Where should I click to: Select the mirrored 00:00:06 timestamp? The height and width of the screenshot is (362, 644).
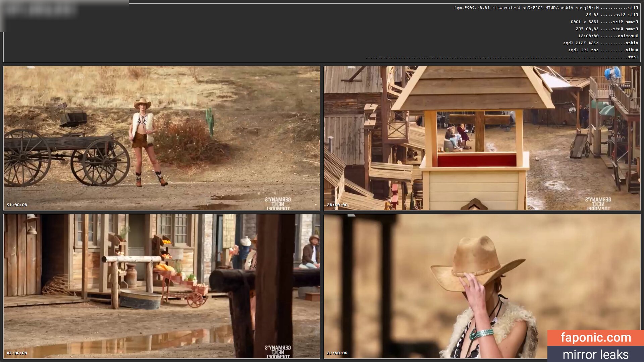click(337, 205)
